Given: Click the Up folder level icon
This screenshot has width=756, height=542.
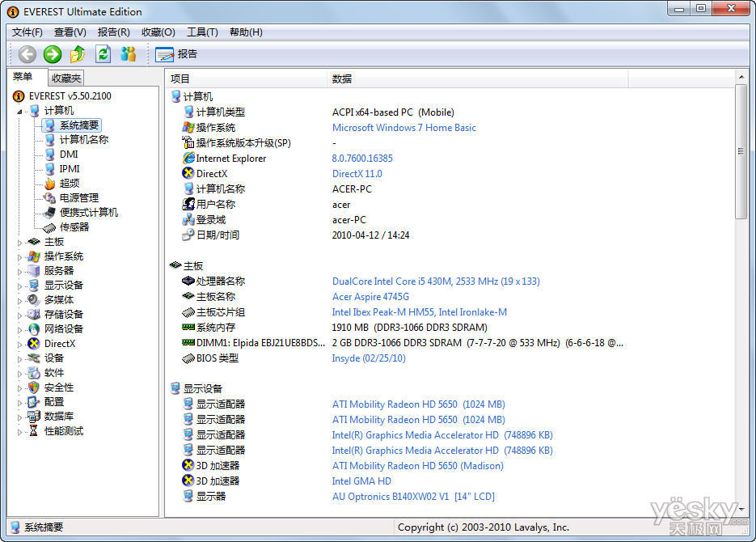Looking at the screenshot, I should point(78,54).
